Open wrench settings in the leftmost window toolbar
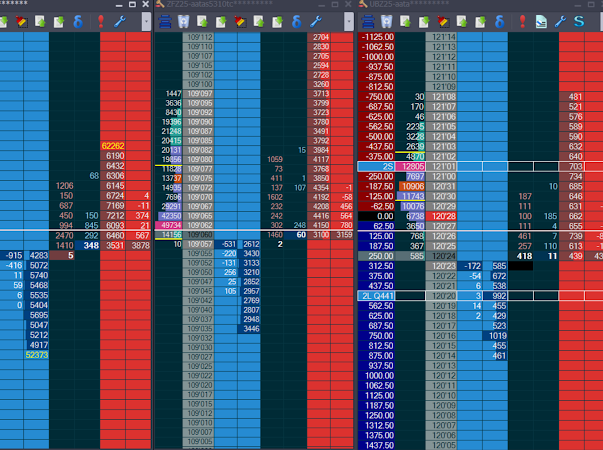The image size is (603, 450). (x=120, y=22)
